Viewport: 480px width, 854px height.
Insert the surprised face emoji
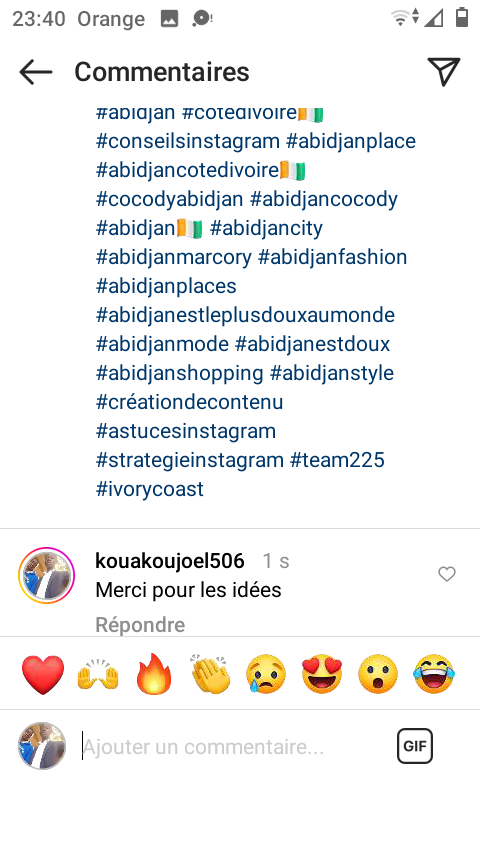[378, 674]
